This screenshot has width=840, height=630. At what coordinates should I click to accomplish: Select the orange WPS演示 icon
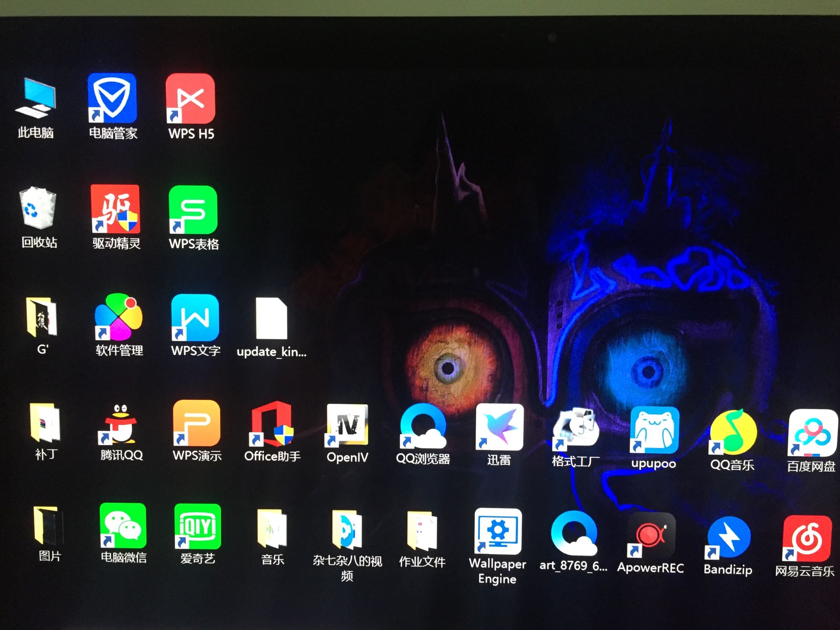[197, 423]
